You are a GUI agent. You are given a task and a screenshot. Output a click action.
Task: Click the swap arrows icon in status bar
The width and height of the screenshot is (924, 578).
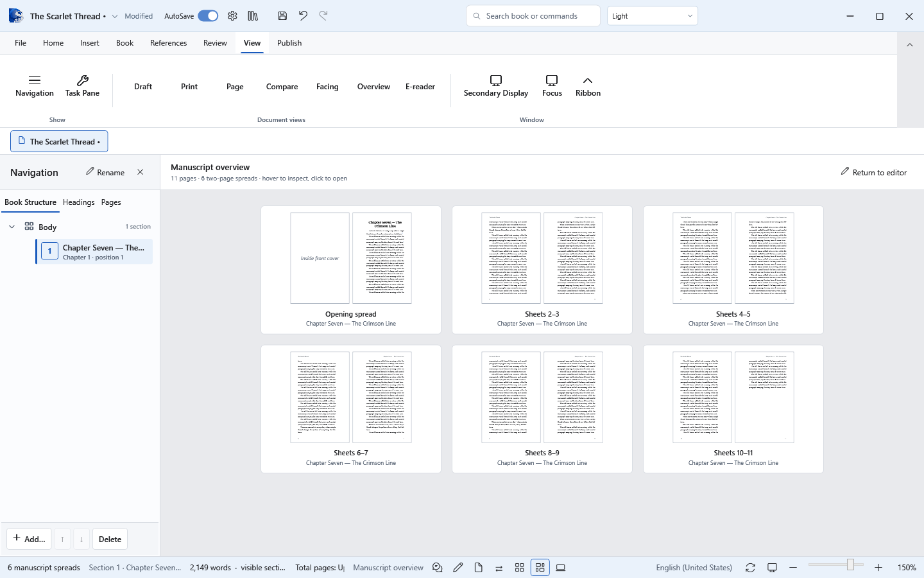(499, 568)
